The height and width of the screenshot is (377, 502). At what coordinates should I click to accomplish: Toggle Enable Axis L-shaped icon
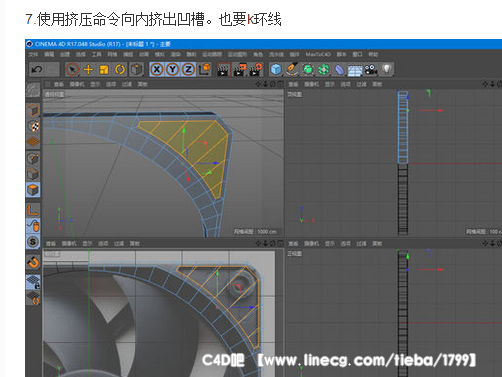(x=33, y=210)
